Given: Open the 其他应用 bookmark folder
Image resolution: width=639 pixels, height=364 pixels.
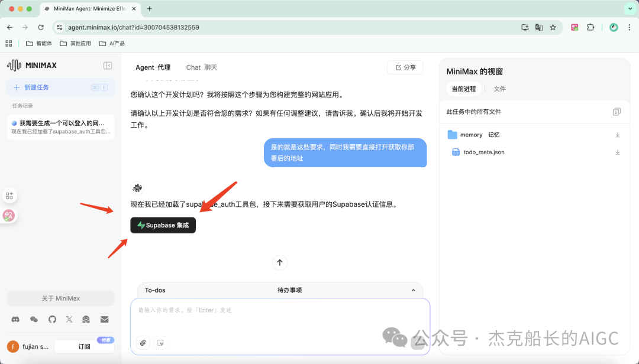Looking at the screenshot, I should (75, 43).
